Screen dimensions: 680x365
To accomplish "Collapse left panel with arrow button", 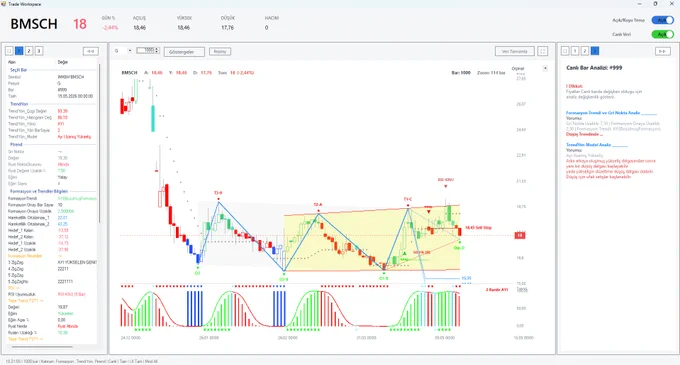I will [x=91, y=51].
